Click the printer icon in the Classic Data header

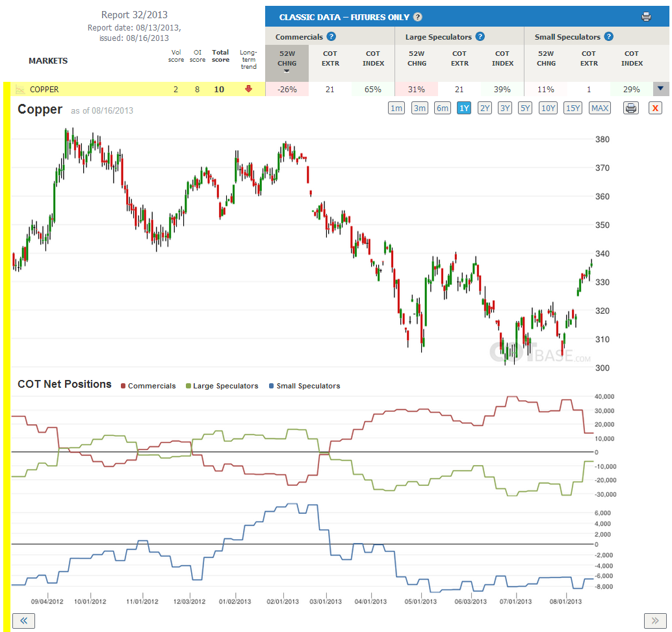pos(646,17)
